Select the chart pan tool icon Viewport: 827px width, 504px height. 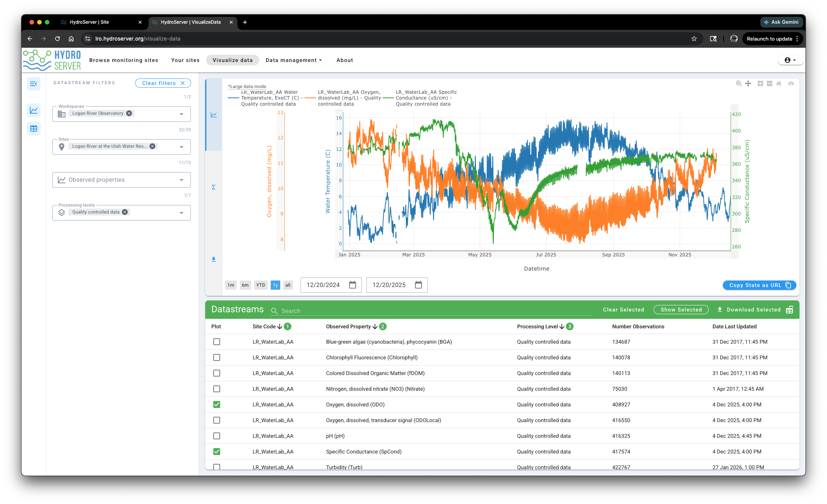(748, 83)
